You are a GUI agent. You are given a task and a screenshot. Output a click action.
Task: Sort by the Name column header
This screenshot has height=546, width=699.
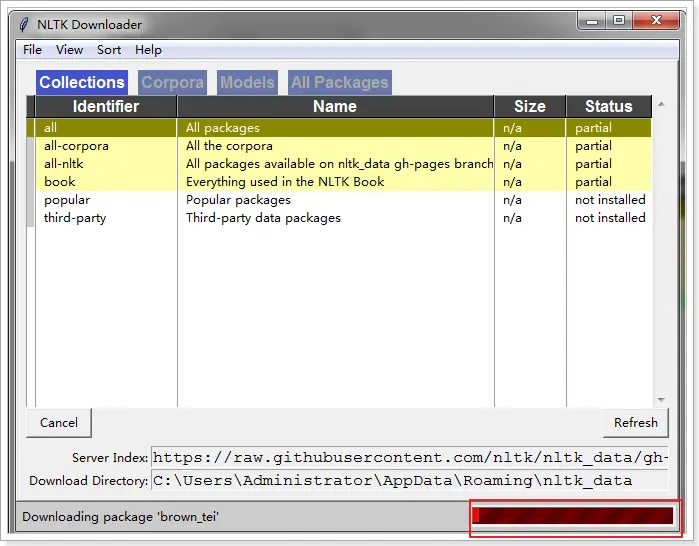(x=335, y=107)
